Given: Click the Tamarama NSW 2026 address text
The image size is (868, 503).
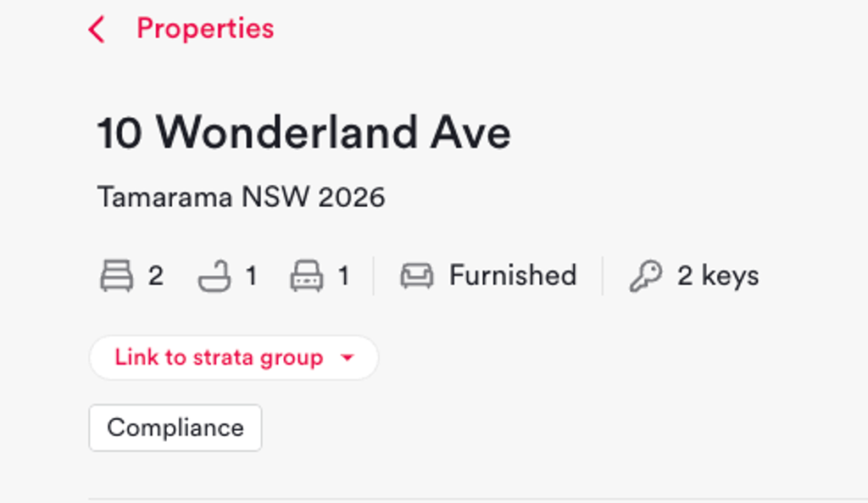Looking at the screenshot, I should click(x=241, y=197).
